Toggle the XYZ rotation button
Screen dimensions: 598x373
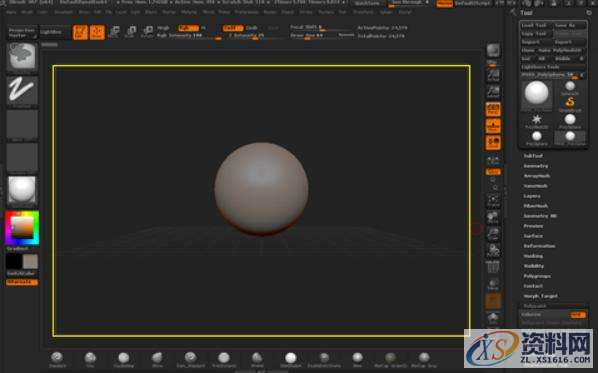[493, 172]
